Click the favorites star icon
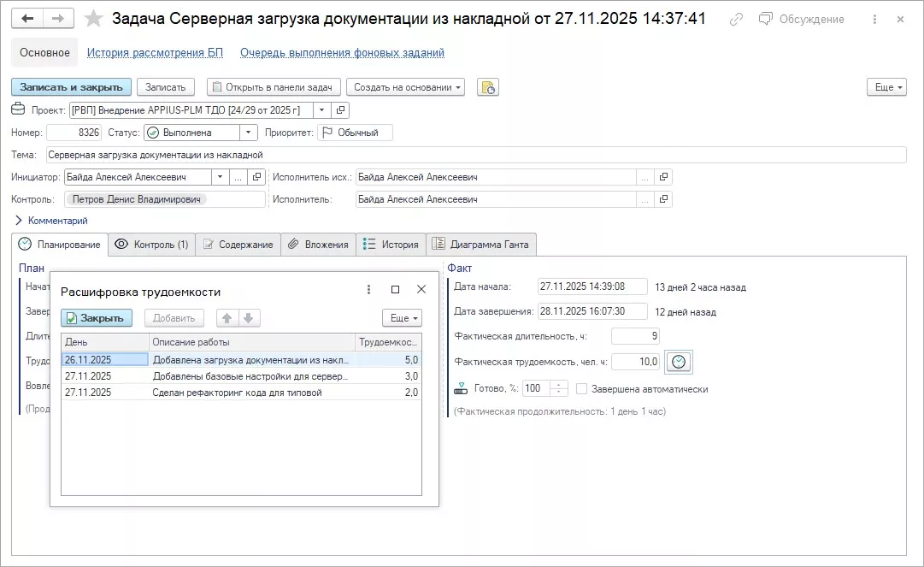924x567 pixels. coord(94,19)
